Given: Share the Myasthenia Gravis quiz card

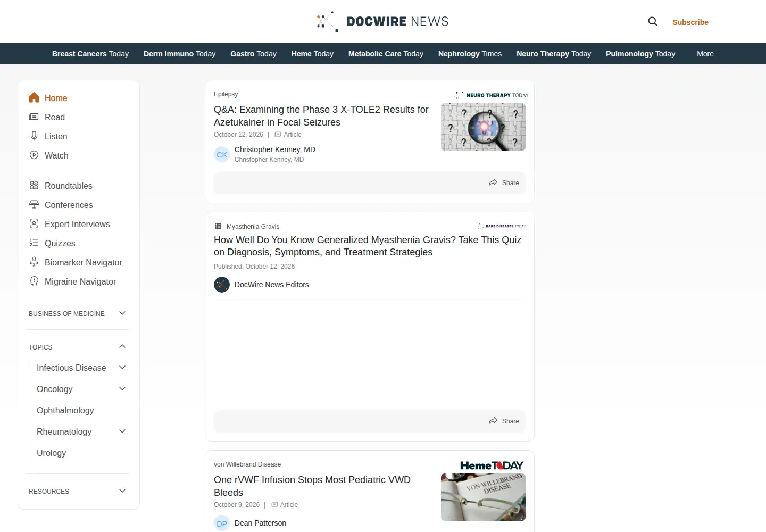Looking at the screenshot, I should click(504, 421).
